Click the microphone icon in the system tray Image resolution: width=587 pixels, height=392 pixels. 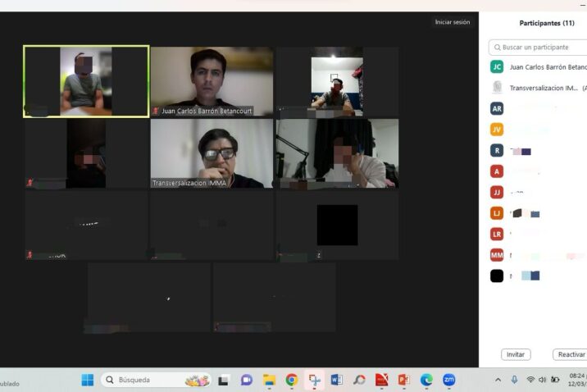pos(514,380)
